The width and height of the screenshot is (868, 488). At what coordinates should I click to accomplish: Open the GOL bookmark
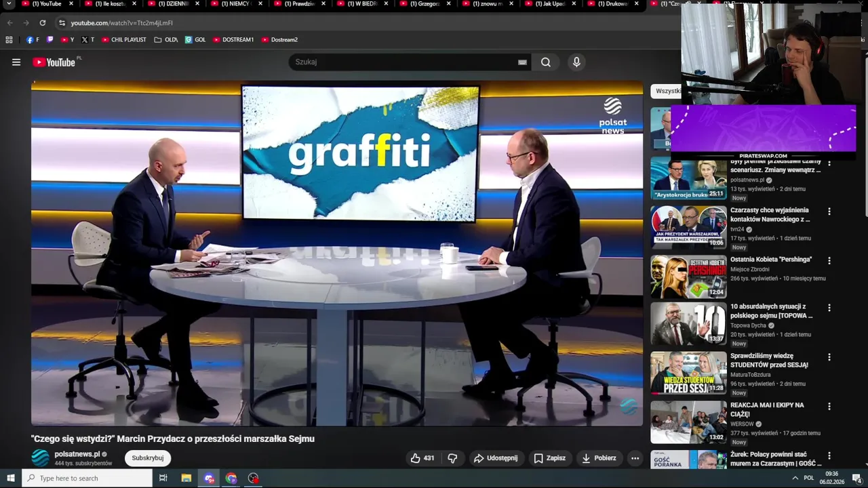click(195, 40)
